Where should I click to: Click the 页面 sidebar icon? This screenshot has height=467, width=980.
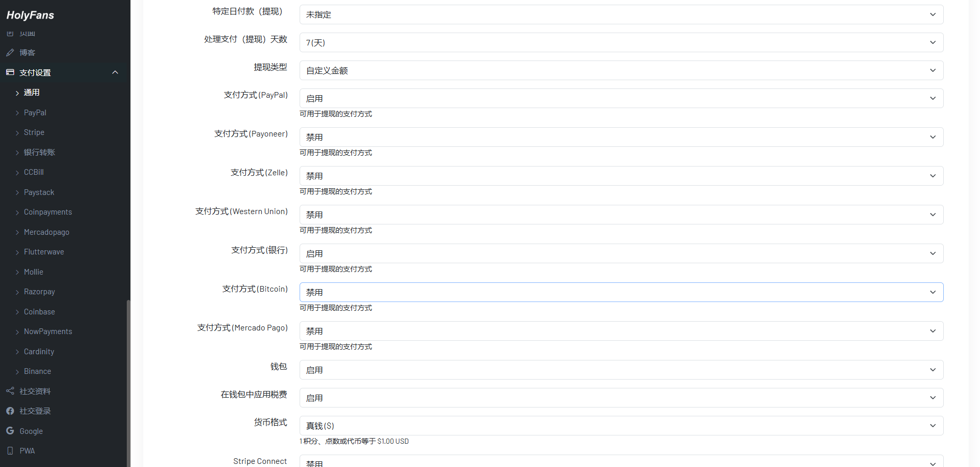(x=10, y=32)
